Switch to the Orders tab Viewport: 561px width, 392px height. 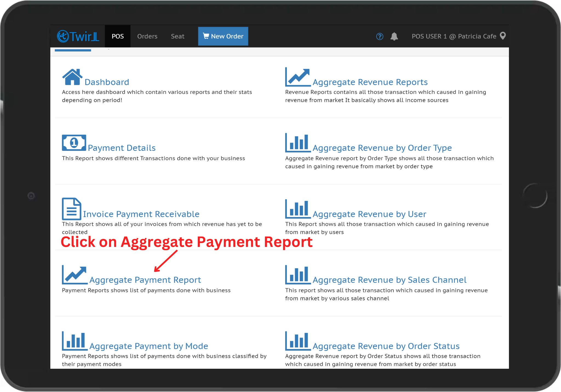pos(147,36)
